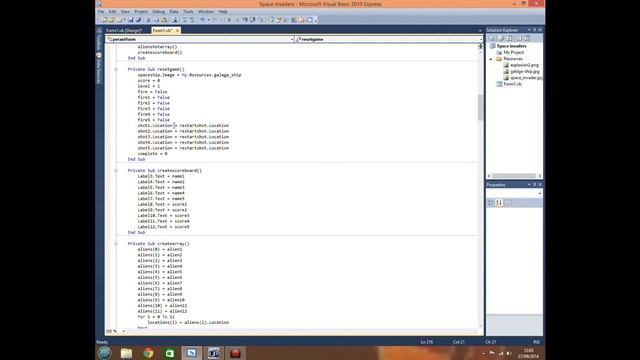
Task: Click the Start Debugging play icon
Action: (x=229, y=20)
